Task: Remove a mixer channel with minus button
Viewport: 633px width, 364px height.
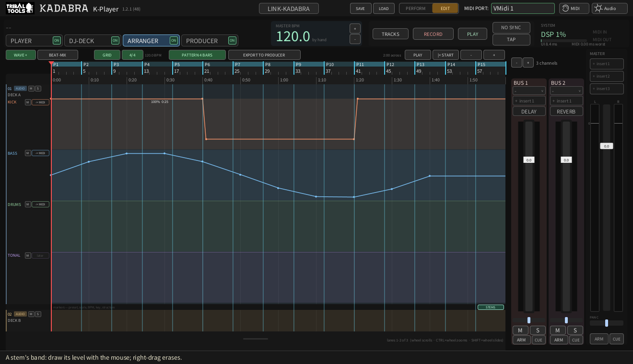Action: coord(516,62)
